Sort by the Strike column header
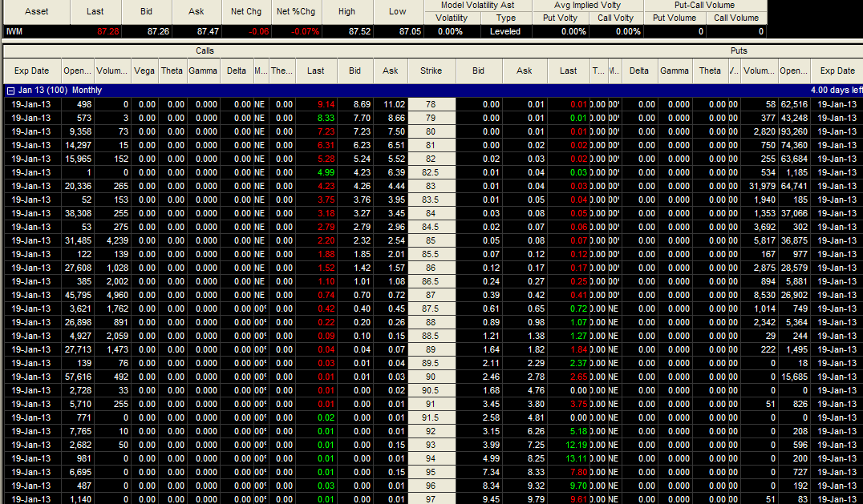This screenshot has width=863, height=504. click(431, 71)
